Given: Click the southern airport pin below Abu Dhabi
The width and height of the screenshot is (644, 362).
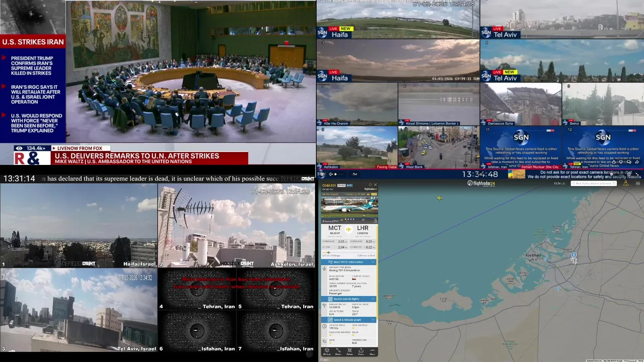Looking at the screenshot, I should [x=558, y=289].
